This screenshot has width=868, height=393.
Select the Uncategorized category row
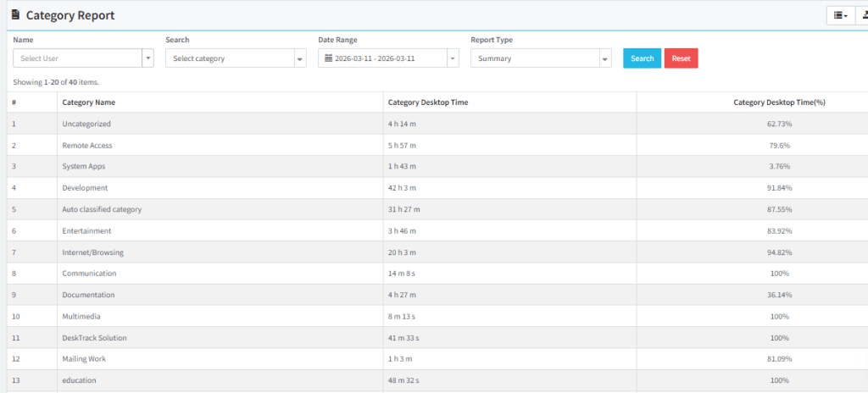coord(437,124)
